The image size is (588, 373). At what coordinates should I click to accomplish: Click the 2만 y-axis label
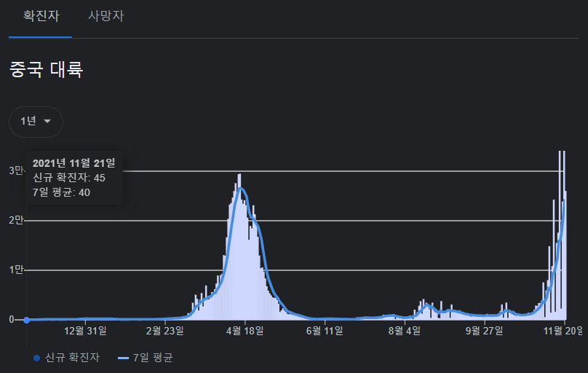coord(16,220)
